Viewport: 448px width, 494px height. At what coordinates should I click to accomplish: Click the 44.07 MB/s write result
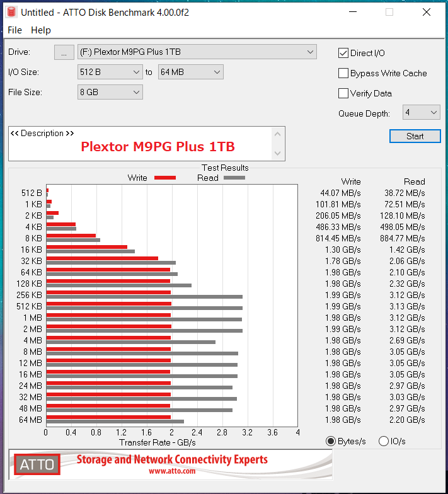click(x=340, y=193)
